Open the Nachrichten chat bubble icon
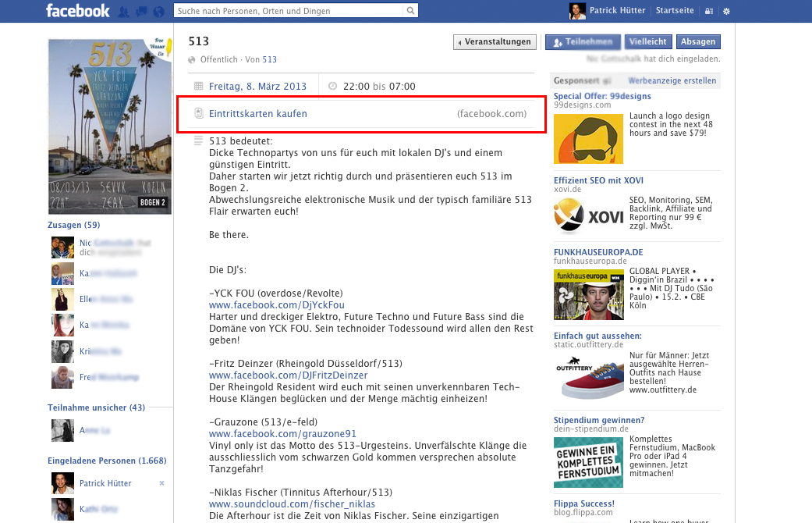 pos(143,11)
